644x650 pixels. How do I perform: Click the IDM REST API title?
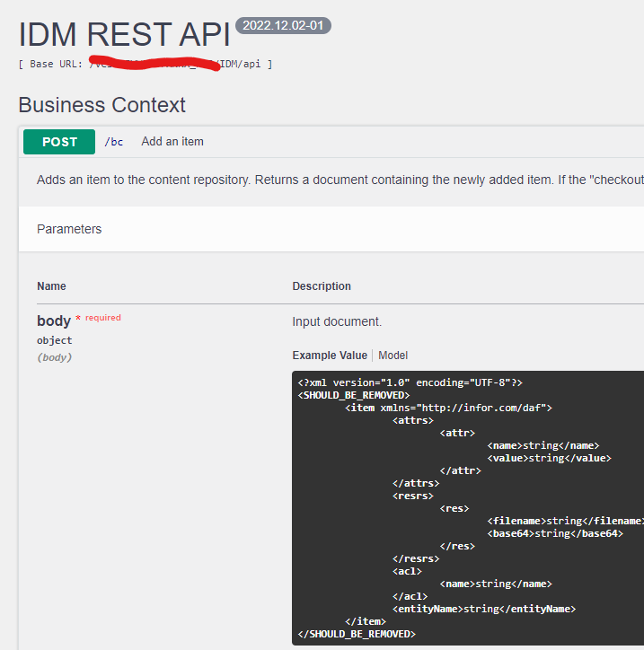pos(125,34)
